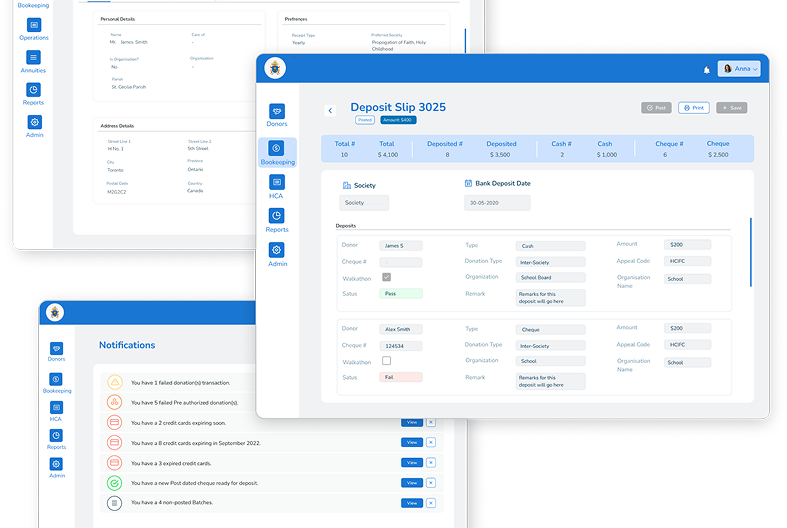The height and width of the screenshot is (528, 787).
Task: Go back using arrow beside Deposit Slip 3025
Action: coord(330,110)
